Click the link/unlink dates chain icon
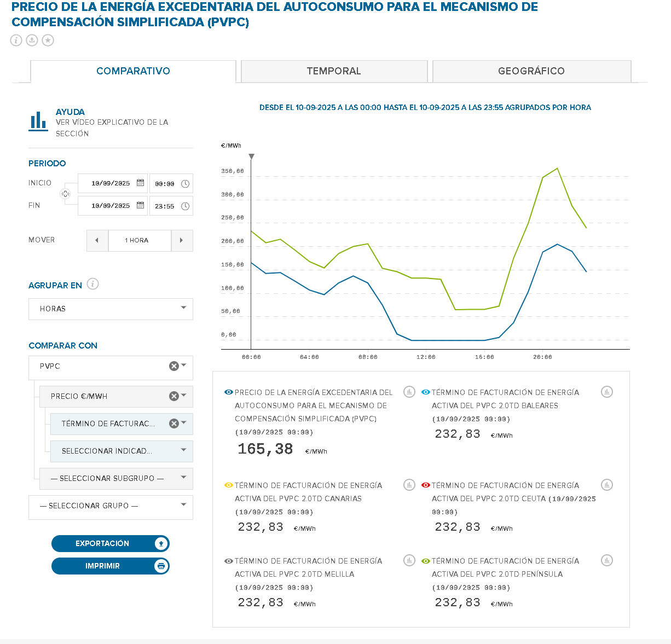 tap(65, 194)
